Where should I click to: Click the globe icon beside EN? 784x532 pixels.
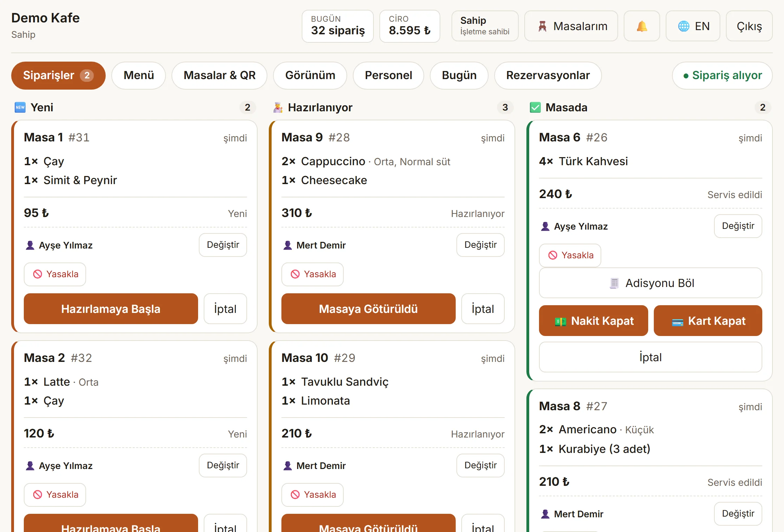pos(684,26)
